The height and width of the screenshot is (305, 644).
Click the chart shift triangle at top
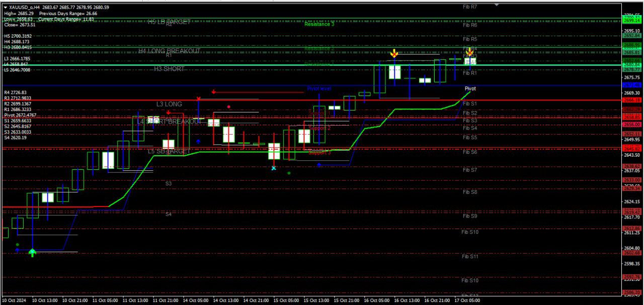[497, 5]
